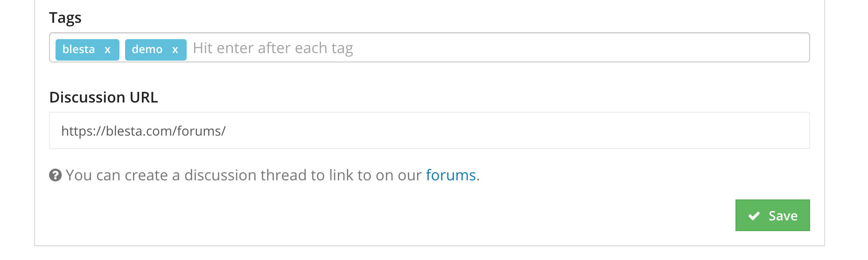Click the checkmark icon on Save button
The height and width of the screenshot is (260, 868).
[754, 216]
